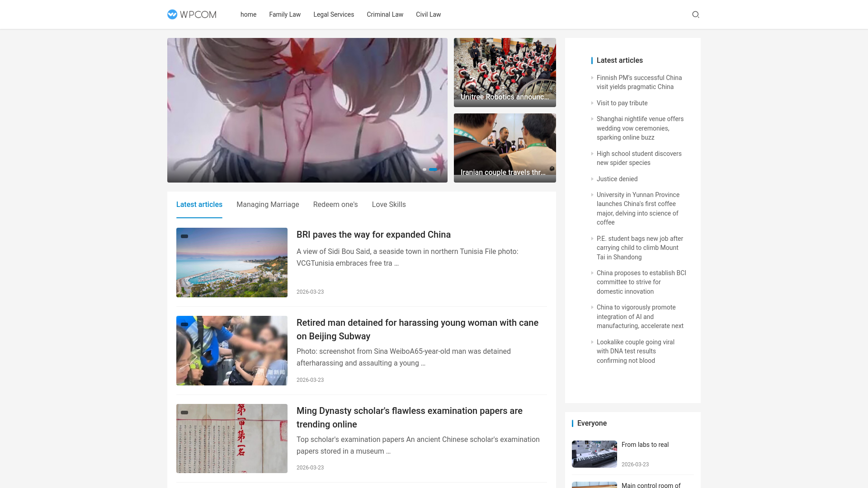Open Family Law menu

(x=285, y=14)
